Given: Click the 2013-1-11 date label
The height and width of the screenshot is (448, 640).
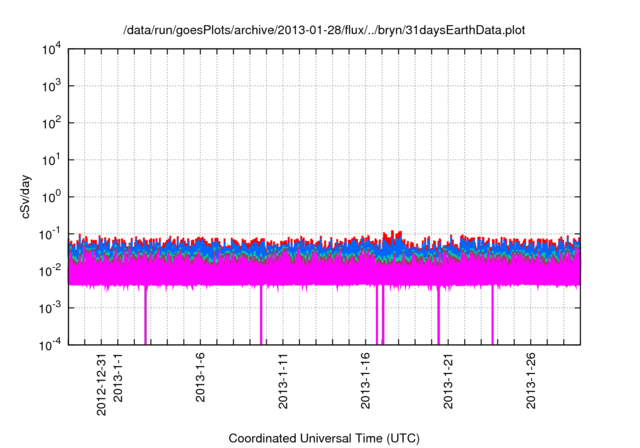Looking at the screenshot, I should 283,381.
